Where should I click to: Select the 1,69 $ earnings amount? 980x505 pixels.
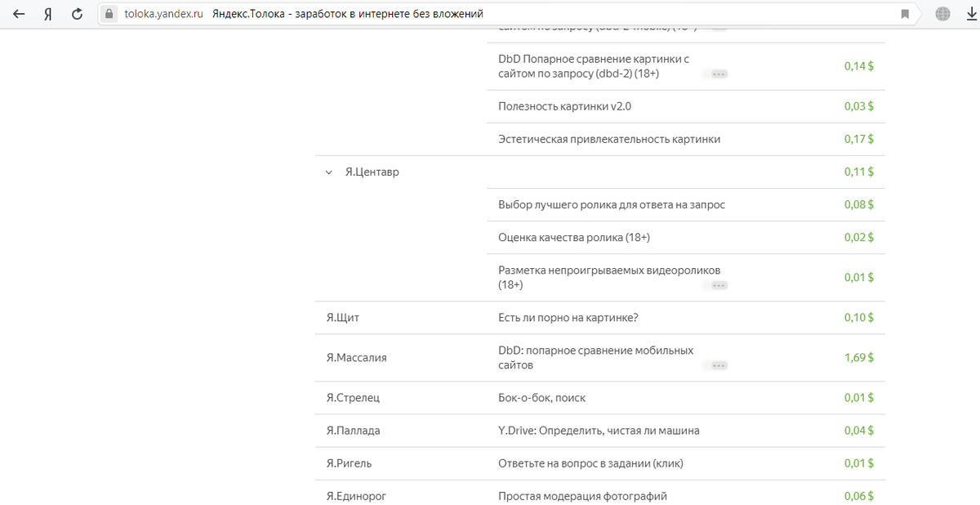tap(859, 358)
